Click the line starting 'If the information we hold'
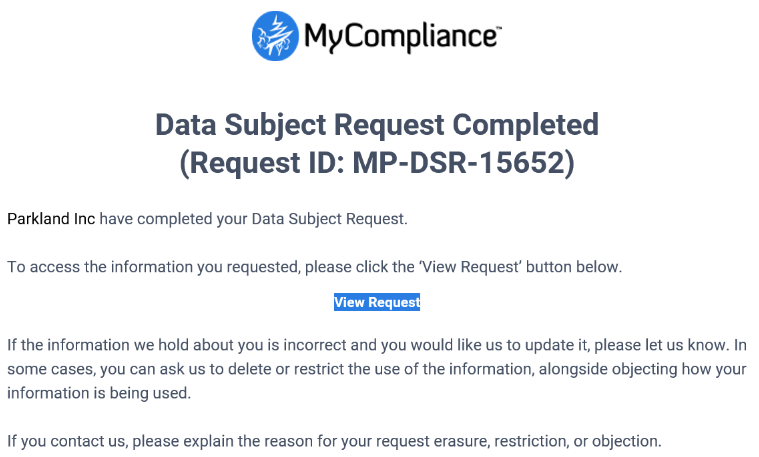The image size is (759, 457). (377, 345)
